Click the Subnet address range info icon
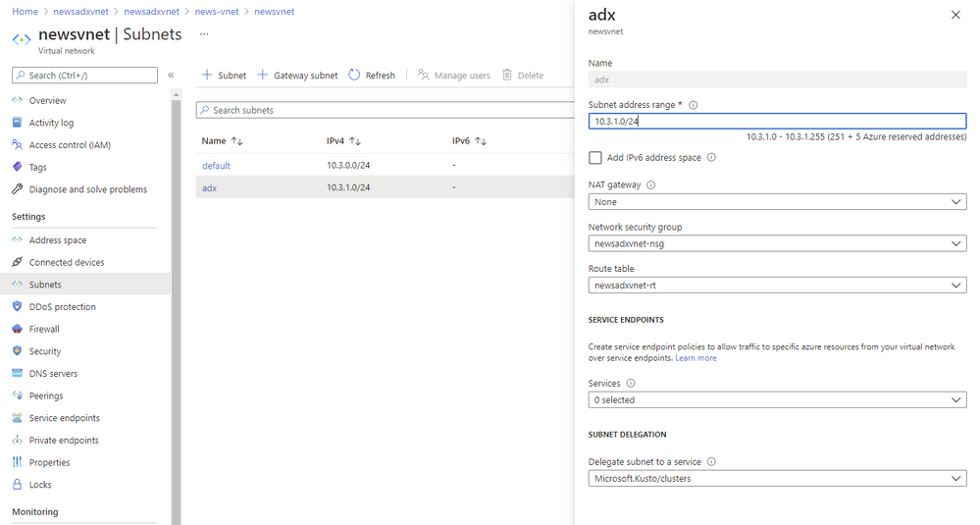980x525 pixels. (x=694, y=105)
